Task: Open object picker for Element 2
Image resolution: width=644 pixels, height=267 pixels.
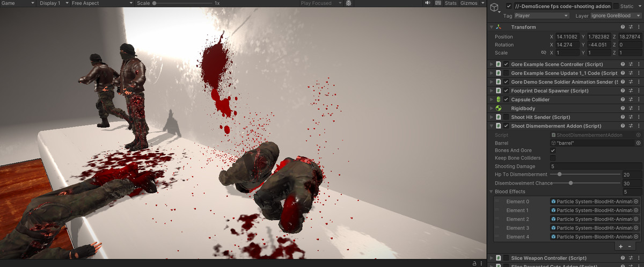Action: click(636, 219)
